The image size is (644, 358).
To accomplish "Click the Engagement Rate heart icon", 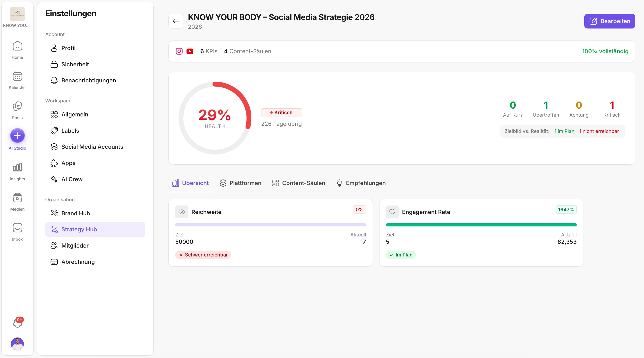I will 392,212.
